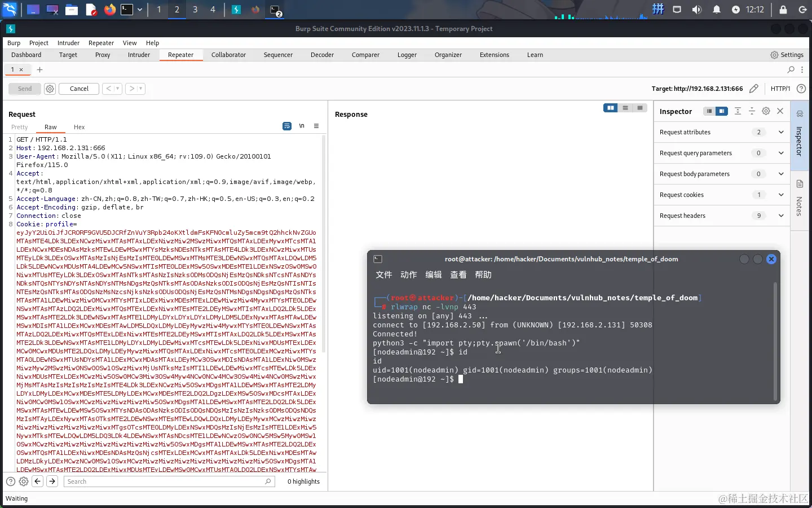Click the request search input field

point(169,481)
